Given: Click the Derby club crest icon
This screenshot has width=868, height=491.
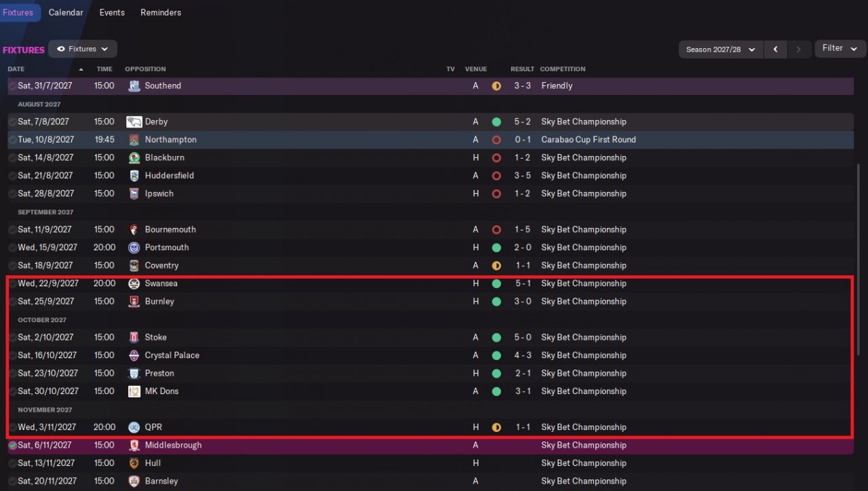Looking at the screenshot, I should [x=134, y=122].
